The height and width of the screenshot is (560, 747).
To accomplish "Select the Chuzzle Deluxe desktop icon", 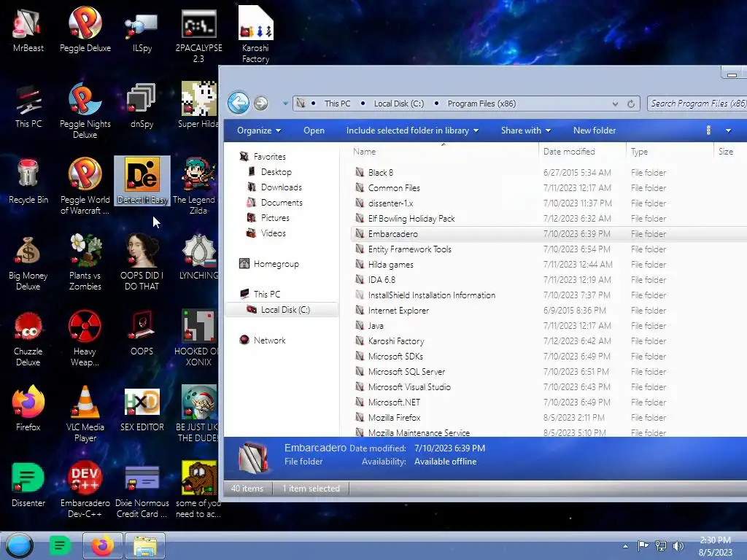I will [x=28, y=338].
